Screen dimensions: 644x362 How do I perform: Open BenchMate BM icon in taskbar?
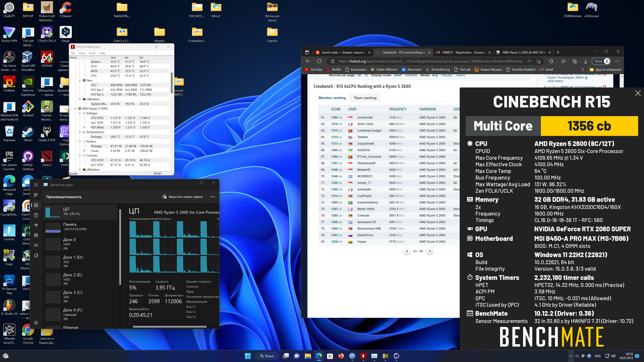[x=385, y=356]
